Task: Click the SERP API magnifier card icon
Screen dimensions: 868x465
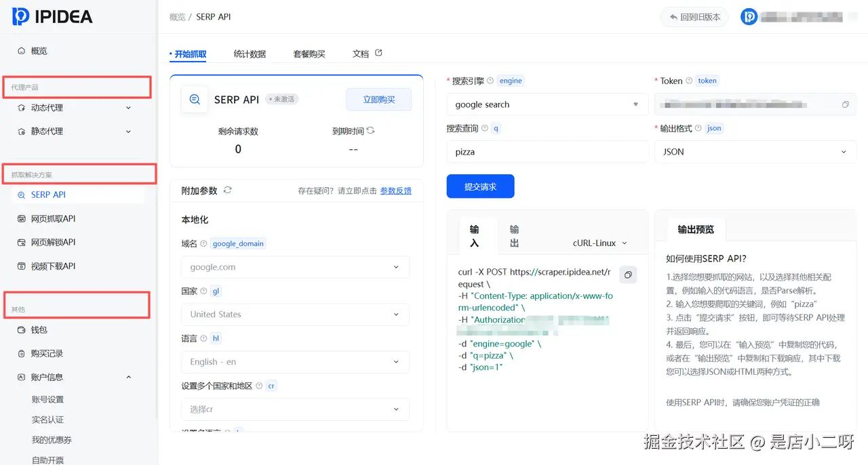Action: point(195,100)
